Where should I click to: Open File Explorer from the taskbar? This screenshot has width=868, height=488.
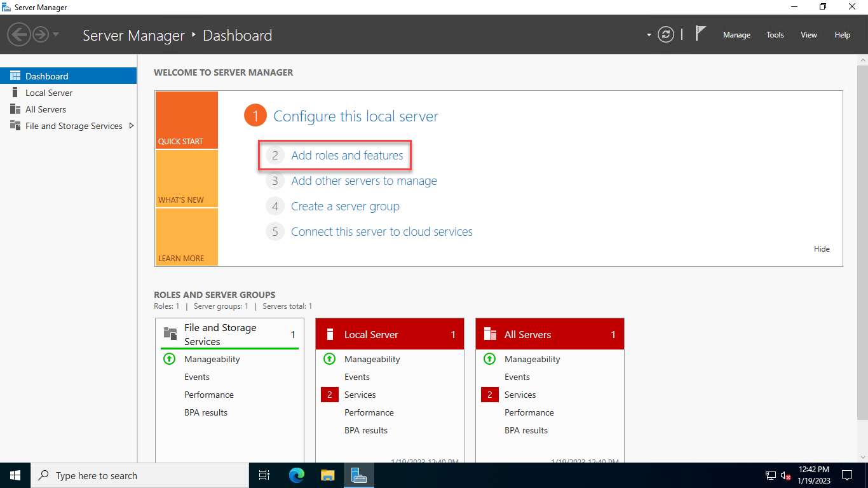click(327, 475)
